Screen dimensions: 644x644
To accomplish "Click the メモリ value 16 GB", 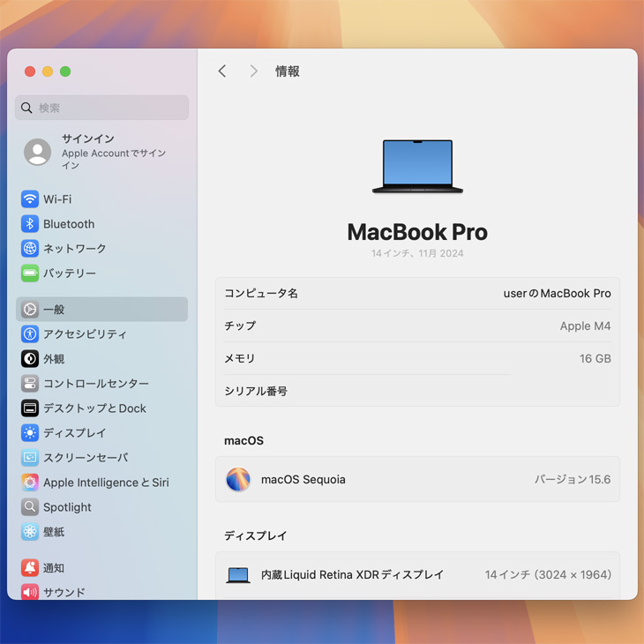I will click(595, 358).
